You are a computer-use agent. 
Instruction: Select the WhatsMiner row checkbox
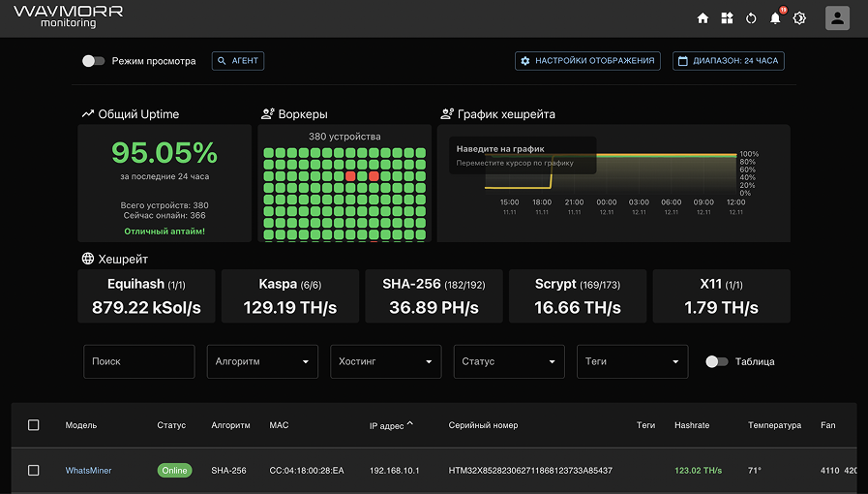pyautogui.click(x=33, y=470)
